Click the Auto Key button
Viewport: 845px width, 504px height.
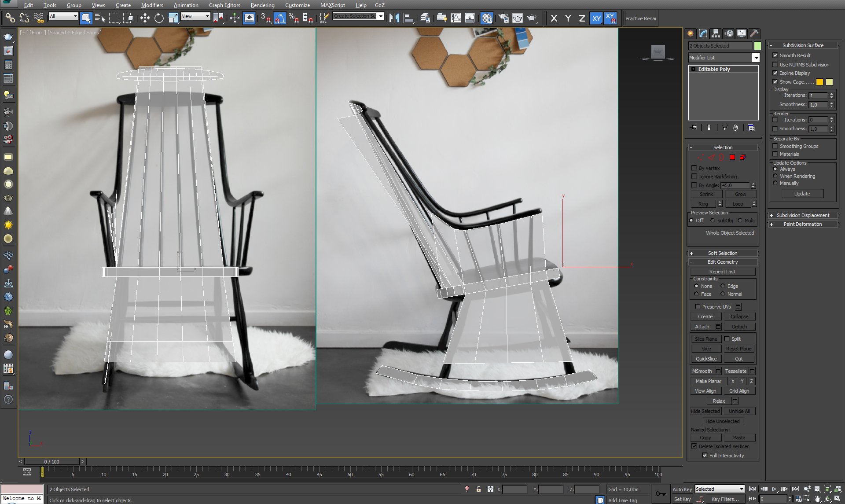coord(682,489)
